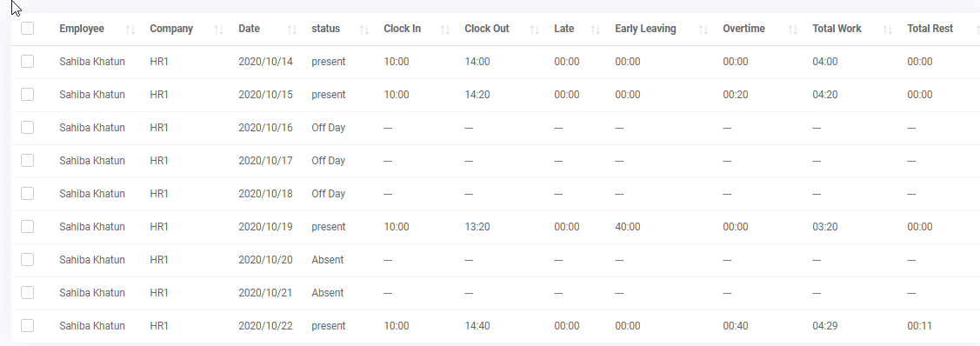Screen dimensions: 980x346
Task: Check the row for 2020/10/14
Action: pos(28,61)
